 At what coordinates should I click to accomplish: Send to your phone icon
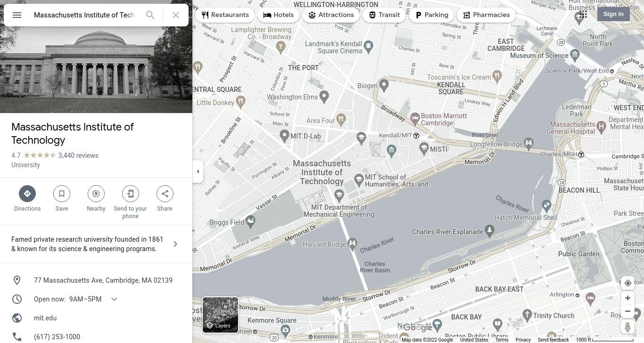(x=131, y=194)
